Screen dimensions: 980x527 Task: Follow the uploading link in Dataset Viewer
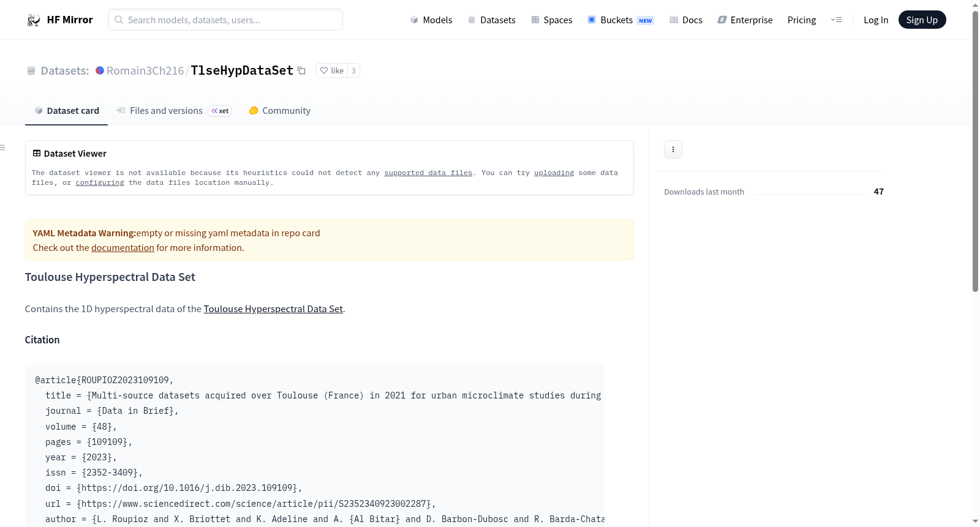554,173
